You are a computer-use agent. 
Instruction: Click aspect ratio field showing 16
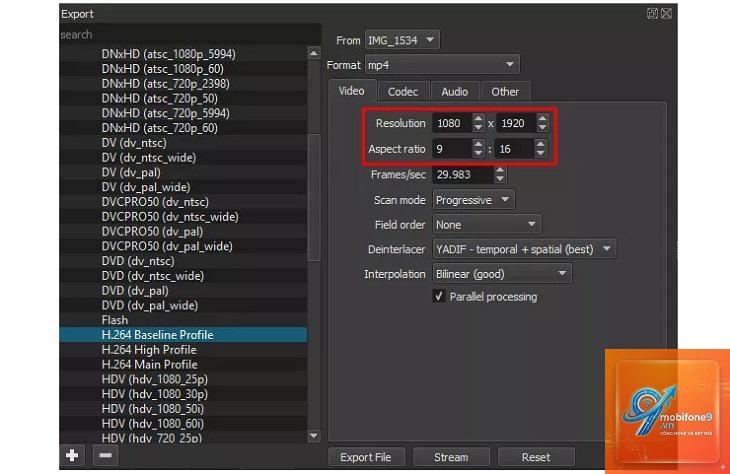tap(514, 149)
